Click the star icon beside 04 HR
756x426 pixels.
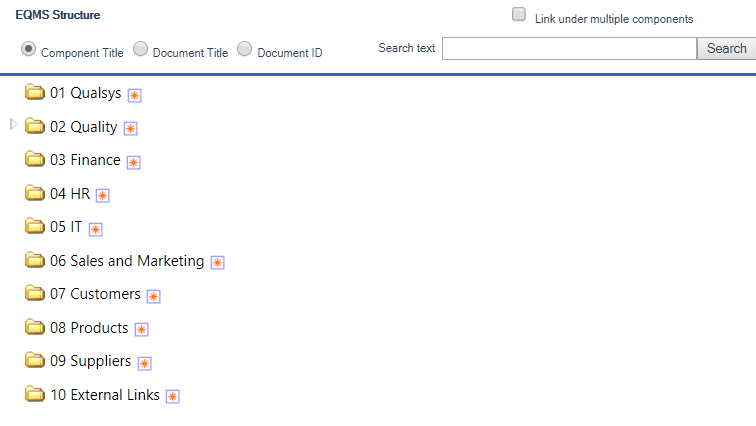(103, 196)
